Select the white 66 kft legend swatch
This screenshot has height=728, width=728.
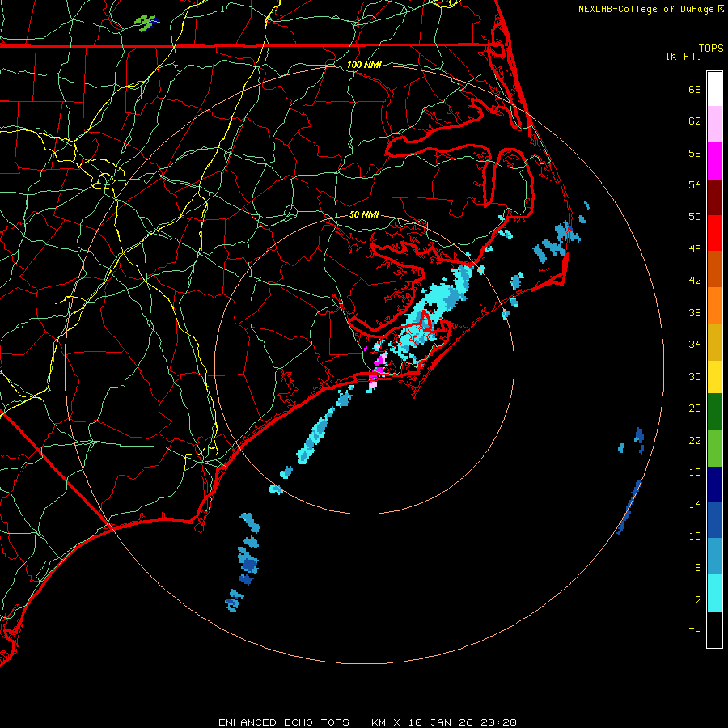click(714, 89)
